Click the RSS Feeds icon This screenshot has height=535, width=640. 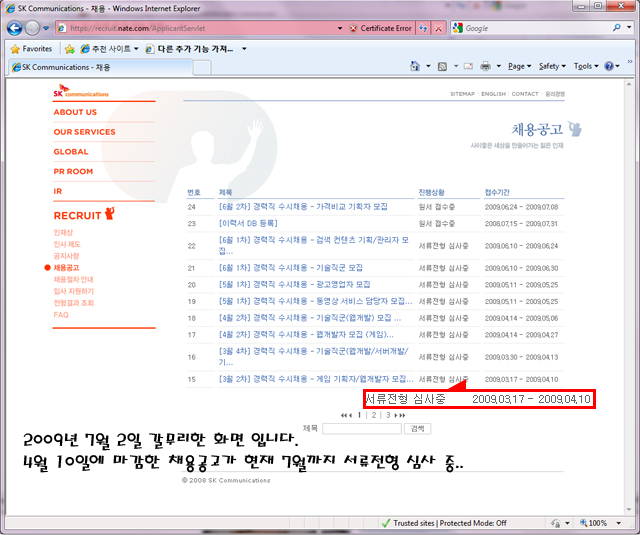tap(442, 67)
